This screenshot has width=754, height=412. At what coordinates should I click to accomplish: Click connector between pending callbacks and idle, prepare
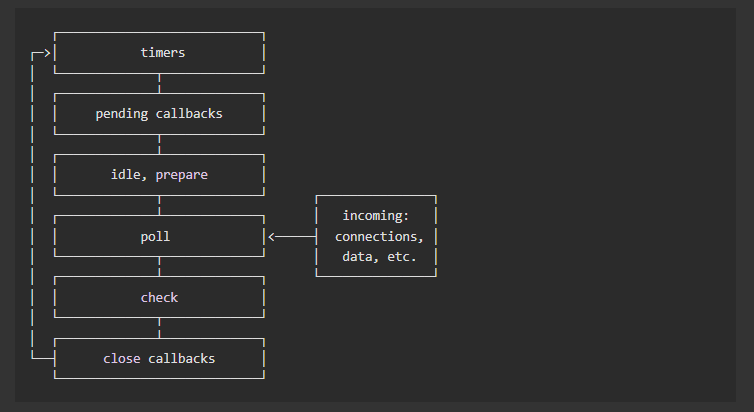click(x=159, y=144)
